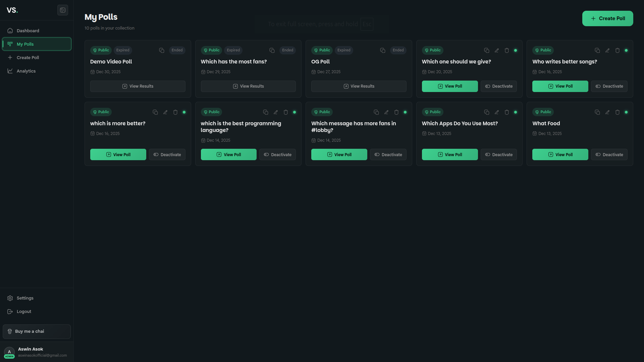Click the Aswin Asok profile avatar
This screenshot has height=362, width=644.
pyautogui.click(x=9, y=352)
